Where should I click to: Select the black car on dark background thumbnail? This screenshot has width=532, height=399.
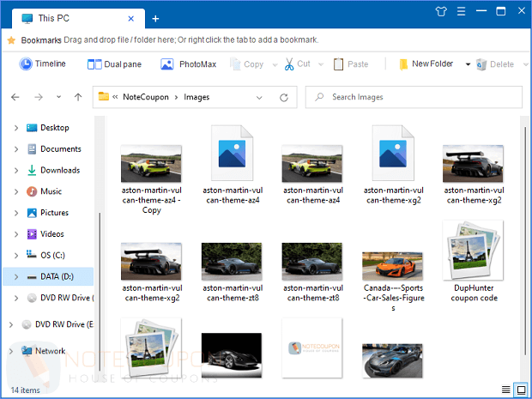(232, 355)
